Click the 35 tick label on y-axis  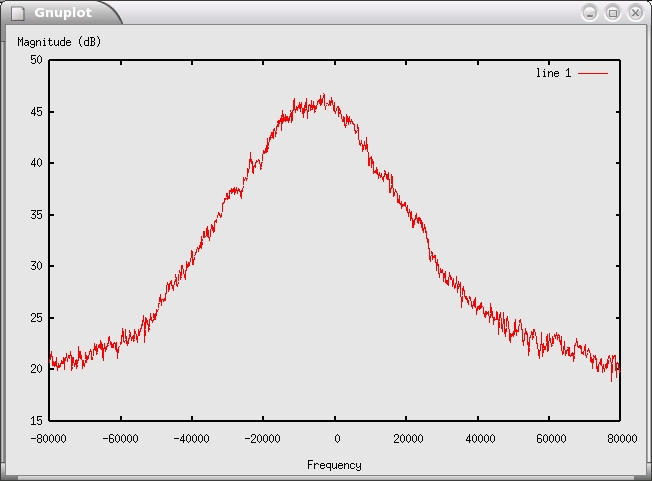36,215
